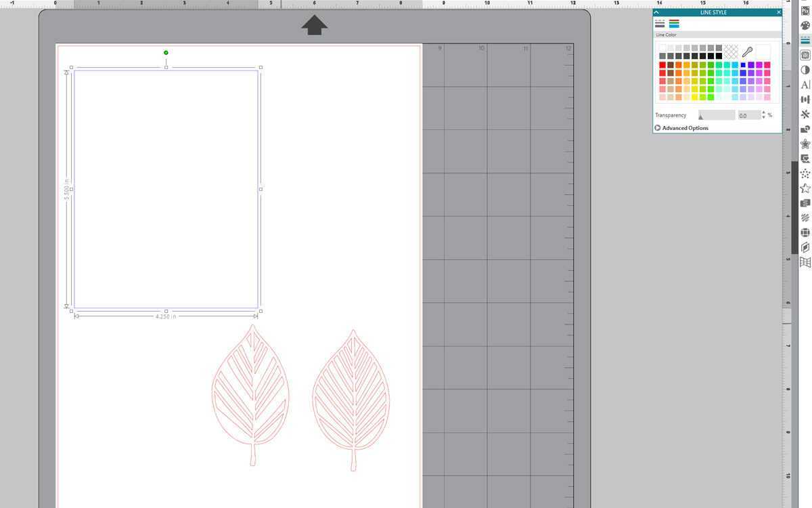Click the green rotation handle above rectangle

click(166, 52)
